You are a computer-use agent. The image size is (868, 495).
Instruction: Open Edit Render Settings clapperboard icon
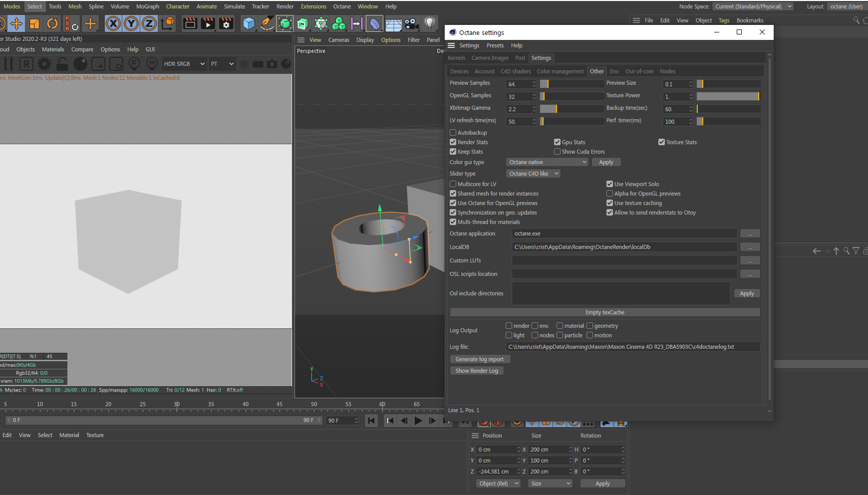coord(226,23)
